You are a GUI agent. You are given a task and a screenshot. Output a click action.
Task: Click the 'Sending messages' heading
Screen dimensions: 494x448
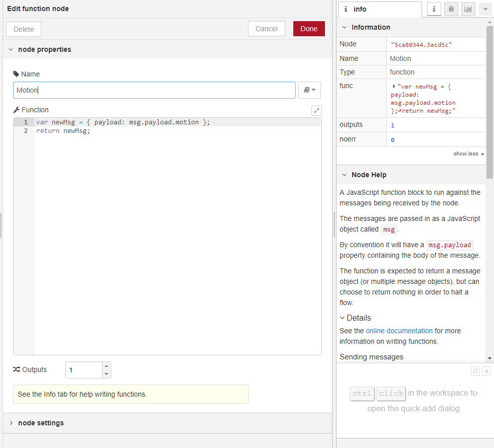coord(371,357)
